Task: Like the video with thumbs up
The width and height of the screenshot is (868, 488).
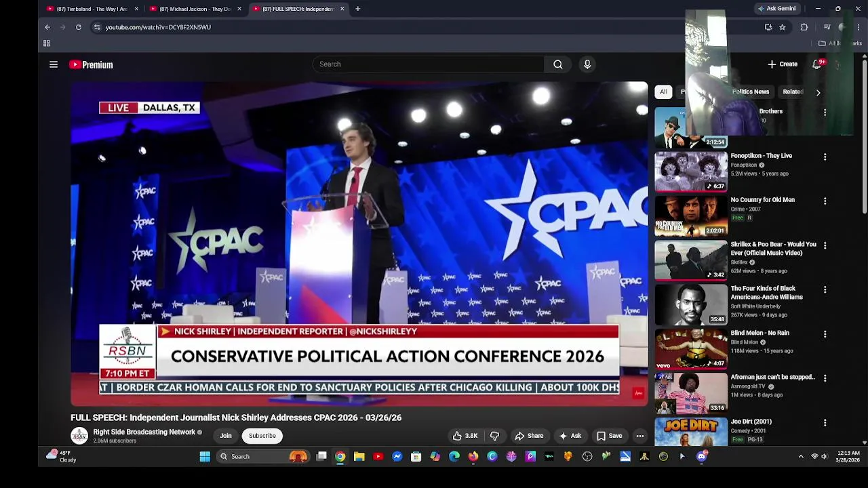Action: click(465, 436)
